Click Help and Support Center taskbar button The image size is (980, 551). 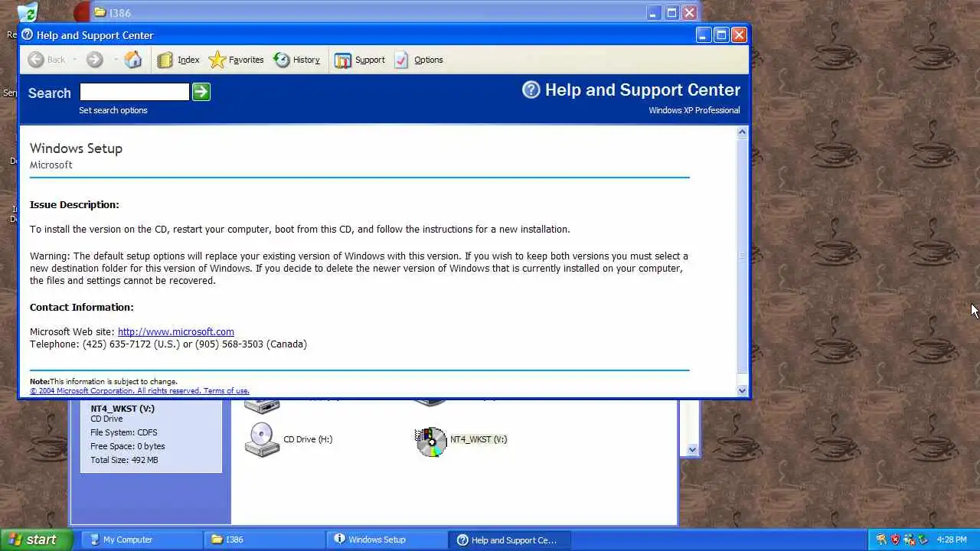click(x=509, y=540)
